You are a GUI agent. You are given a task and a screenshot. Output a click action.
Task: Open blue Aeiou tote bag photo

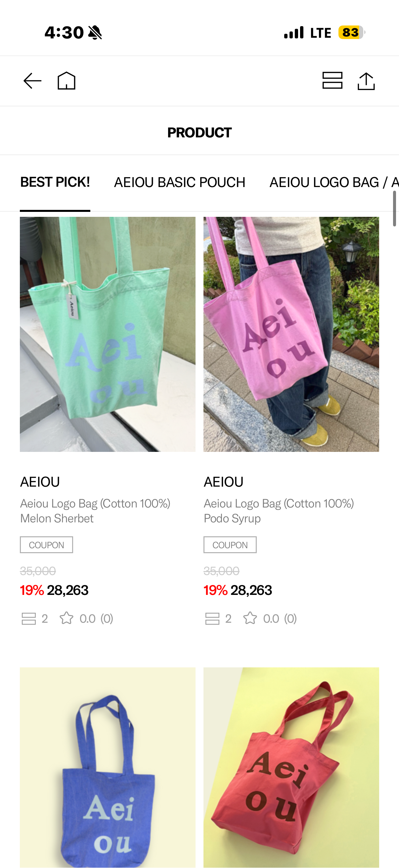[108, 768]
